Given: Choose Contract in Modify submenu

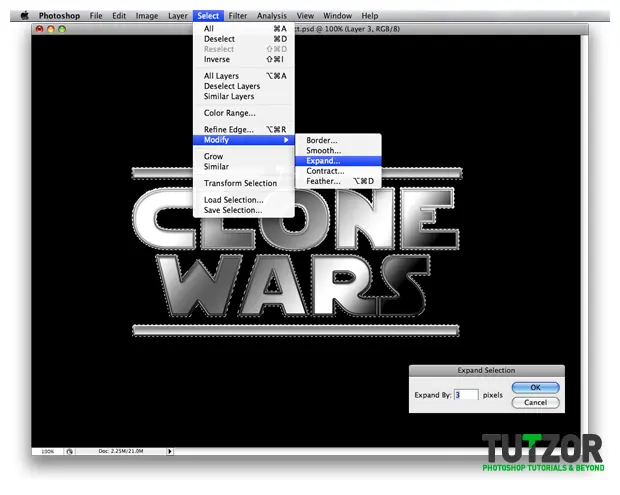Looking at the screenshot, I should [338, 171].
